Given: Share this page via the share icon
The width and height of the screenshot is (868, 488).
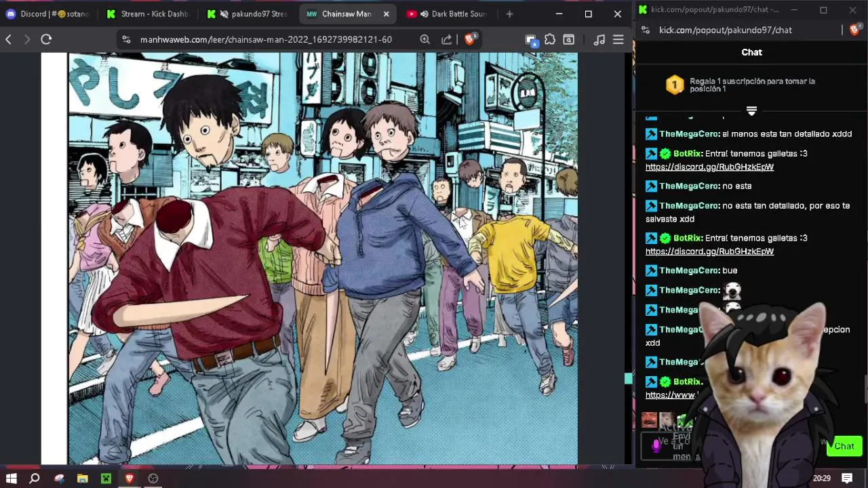Looking at the screenshot, I should [447, 39].
